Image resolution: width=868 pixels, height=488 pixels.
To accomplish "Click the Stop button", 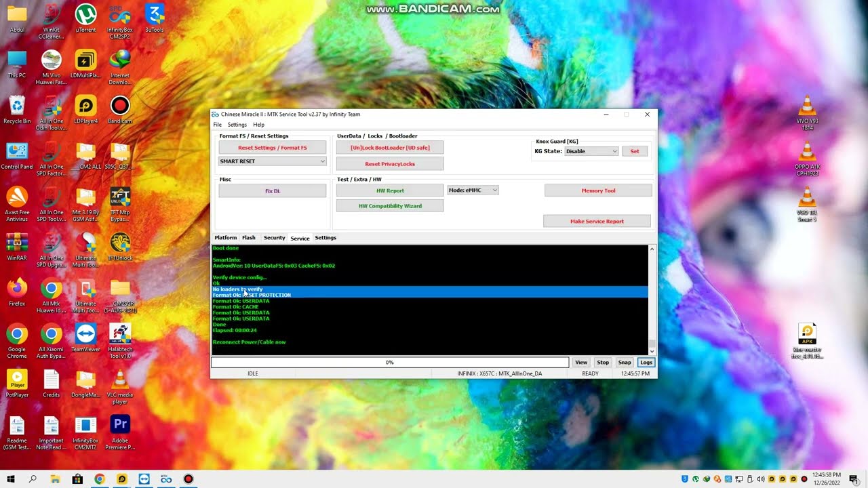I will [x=603, y=363].
